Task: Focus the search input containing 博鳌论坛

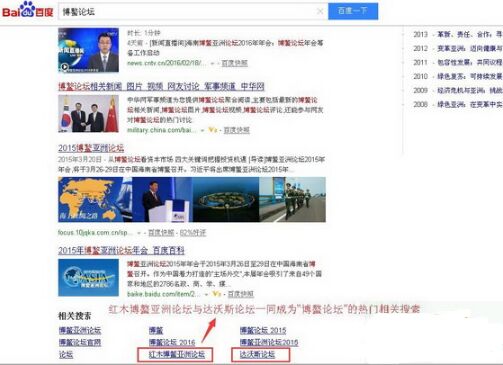Action: [x=187, y=12]
